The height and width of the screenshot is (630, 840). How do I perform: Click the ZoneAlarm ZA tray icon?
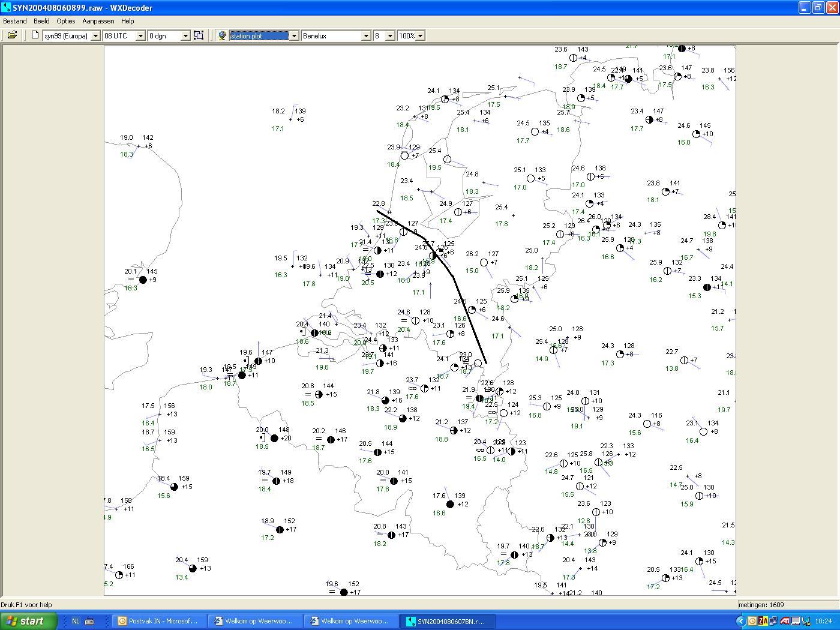763,621
